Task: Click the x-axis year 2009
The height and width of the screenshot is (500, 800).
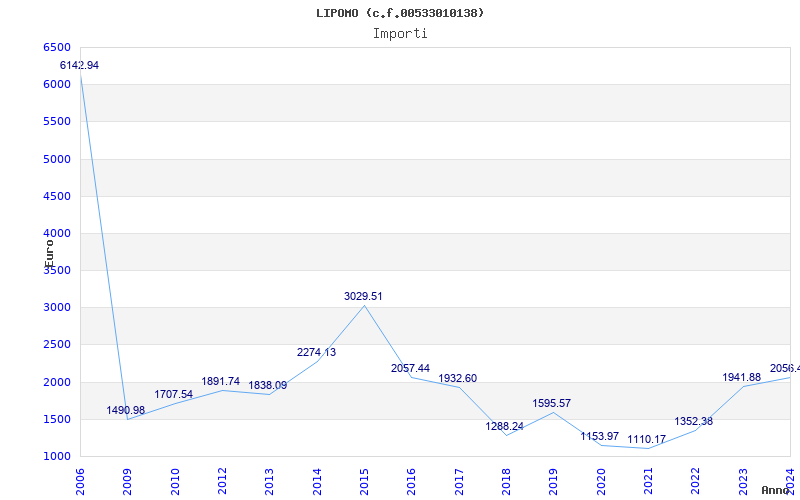Action: pyautogui.click(x=128, y=481)
